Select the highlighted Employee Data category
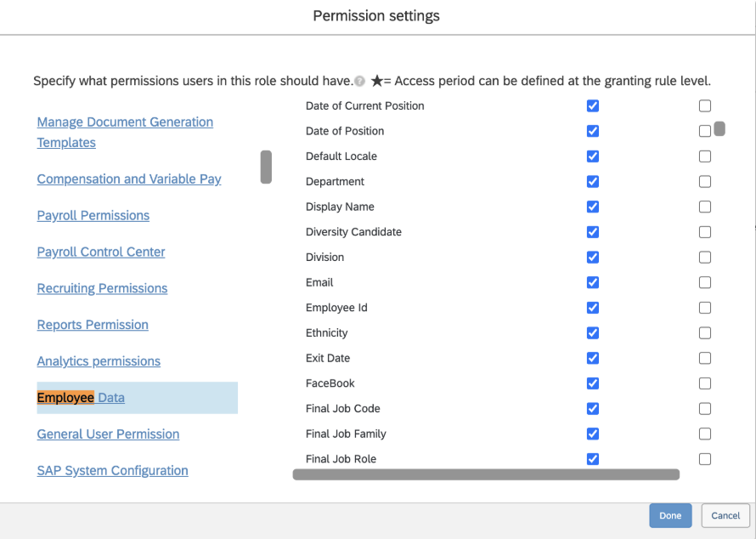Image resolution: width=756 pixels, height=539 pixels. pyautogui.click(x=81, y=398)
